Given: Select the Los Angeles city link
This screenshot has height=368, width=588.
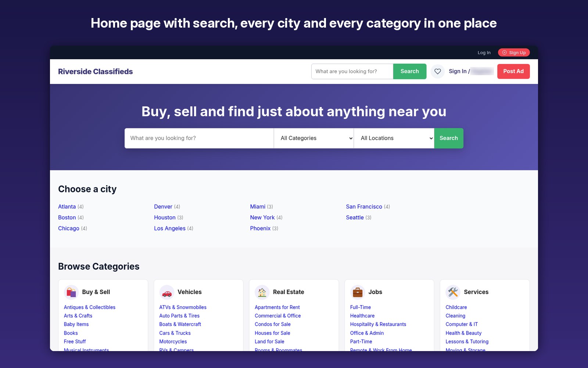Looking at the screenshot, I should [170, 229].
